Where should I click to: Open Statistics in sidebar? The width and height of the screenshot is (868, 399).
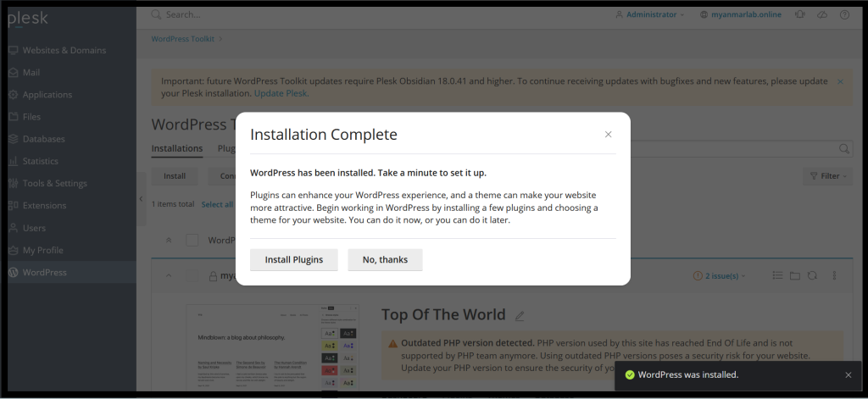pos(40,161)
